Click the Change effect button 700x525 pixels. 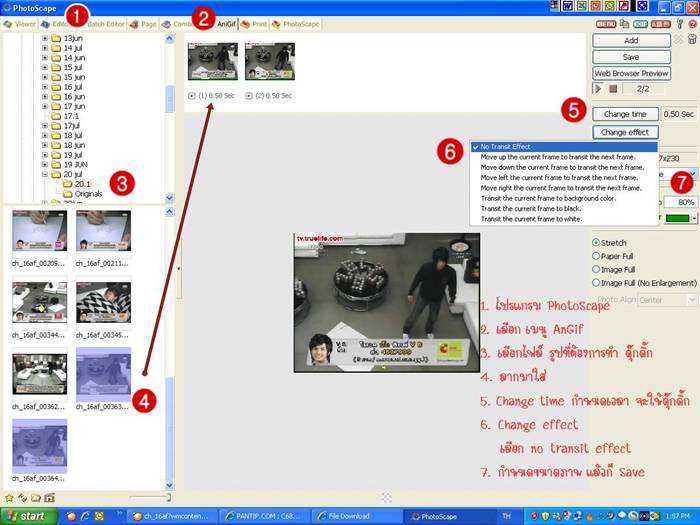[x=625, y=133]
